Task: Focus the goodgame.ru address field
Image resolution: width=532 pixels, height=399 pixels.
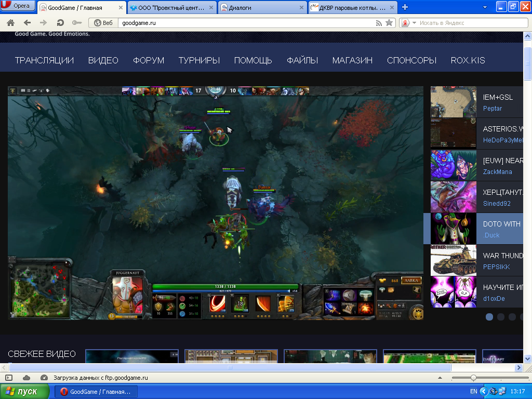Action: coord(246,23)
